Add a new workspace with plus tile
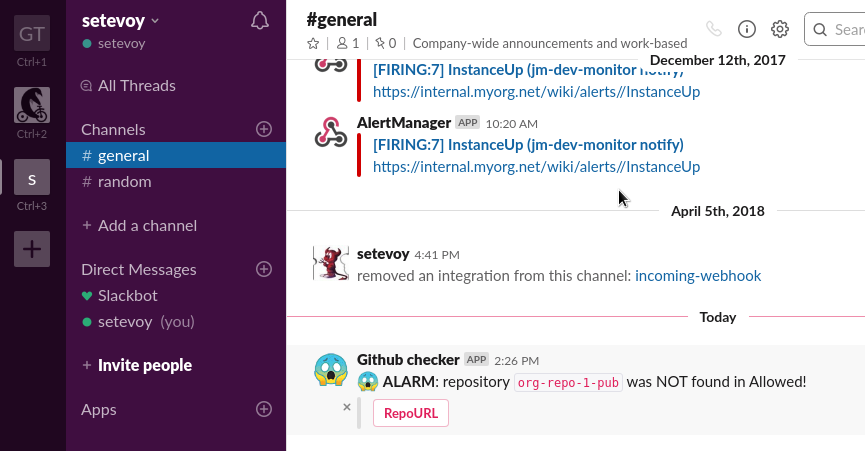 tap(32, 249)
